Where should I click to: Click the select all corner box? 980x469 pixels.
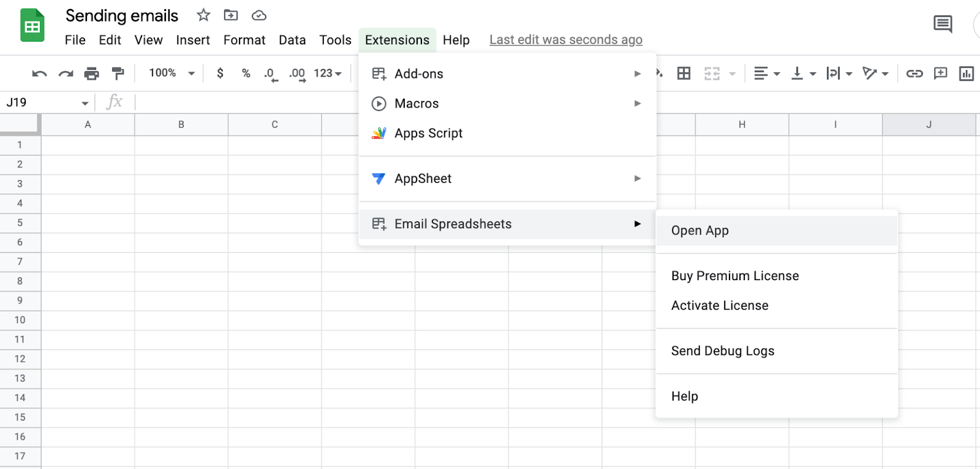point(20,124)
